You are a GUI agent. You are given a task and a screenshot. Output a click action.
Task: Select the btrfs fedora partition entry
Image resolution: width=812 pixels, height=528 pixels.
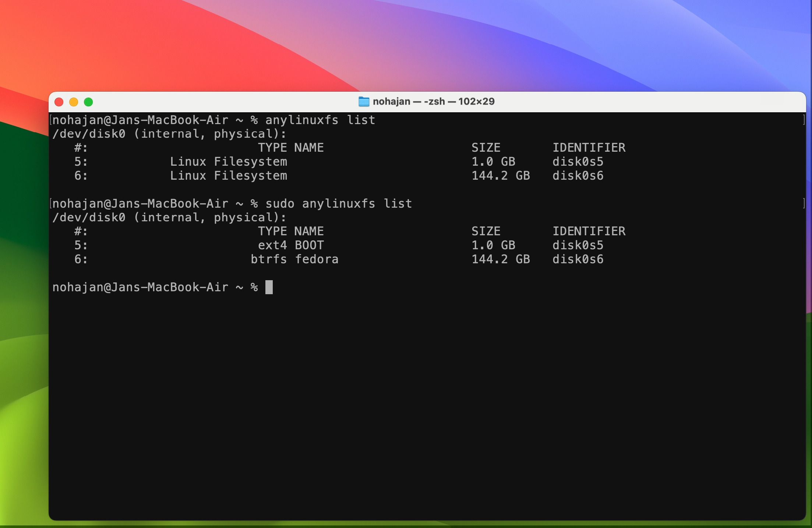click(x=295, y=259)
